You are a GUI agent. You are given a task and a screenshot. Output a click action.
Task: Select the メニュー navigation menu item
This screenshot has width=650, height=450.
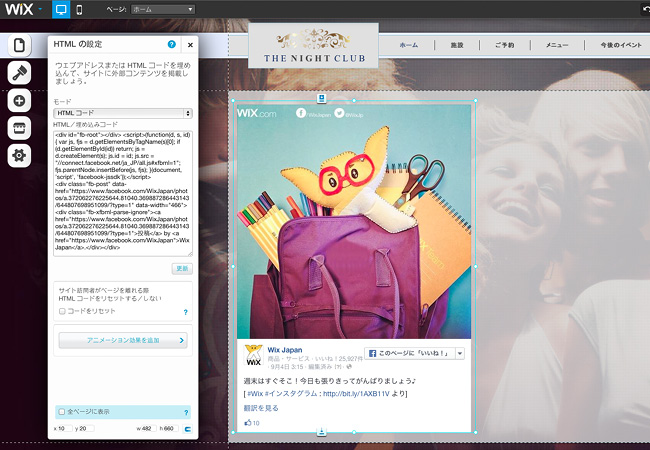click(x=557, y=45)
